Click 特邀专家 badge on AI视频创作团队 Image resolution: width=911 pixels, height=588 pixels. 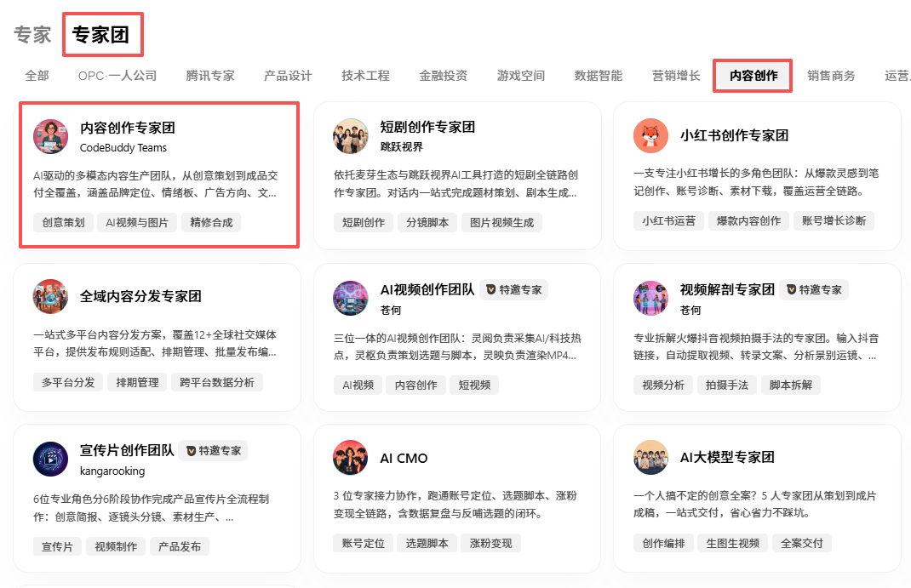(x=513, y=289)
